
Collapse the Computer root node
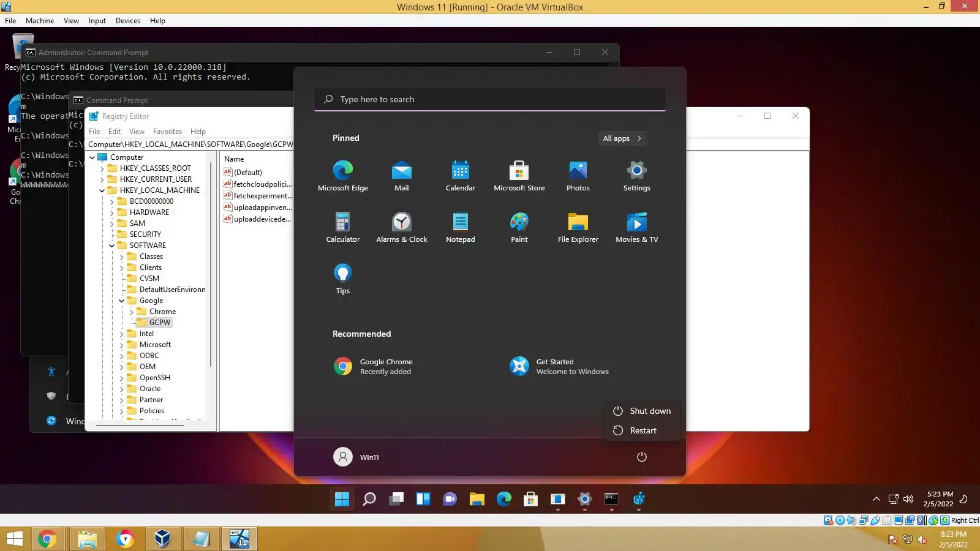pyautogui.click(x=92, y=157)
